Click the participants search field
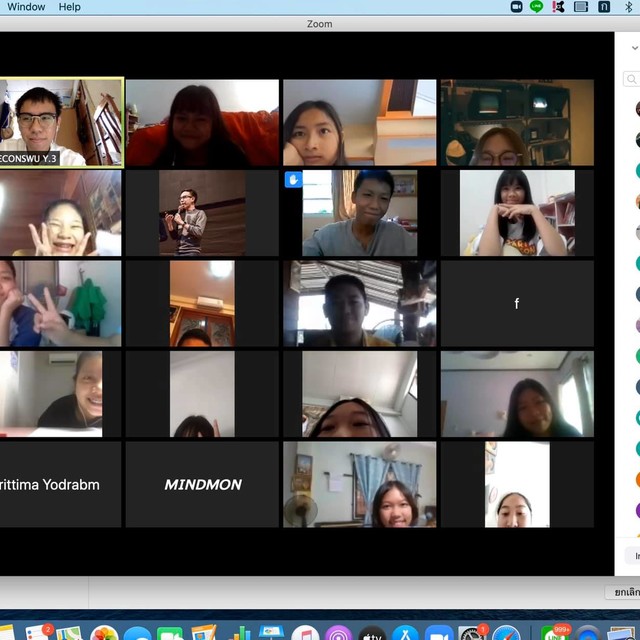Viewport: 640px width, 640px height. [x=631, y=79]
